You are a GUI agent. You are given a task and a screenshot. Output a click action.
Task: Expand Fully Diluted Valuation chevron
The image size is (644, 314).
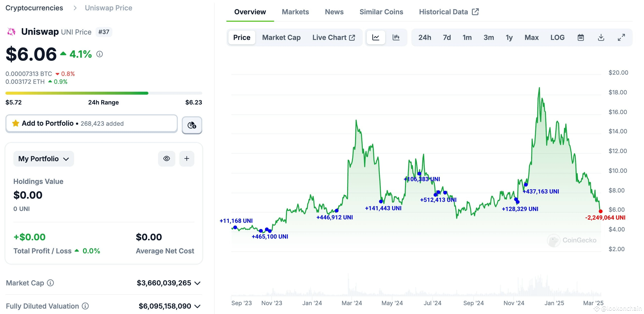click(198, 306)
